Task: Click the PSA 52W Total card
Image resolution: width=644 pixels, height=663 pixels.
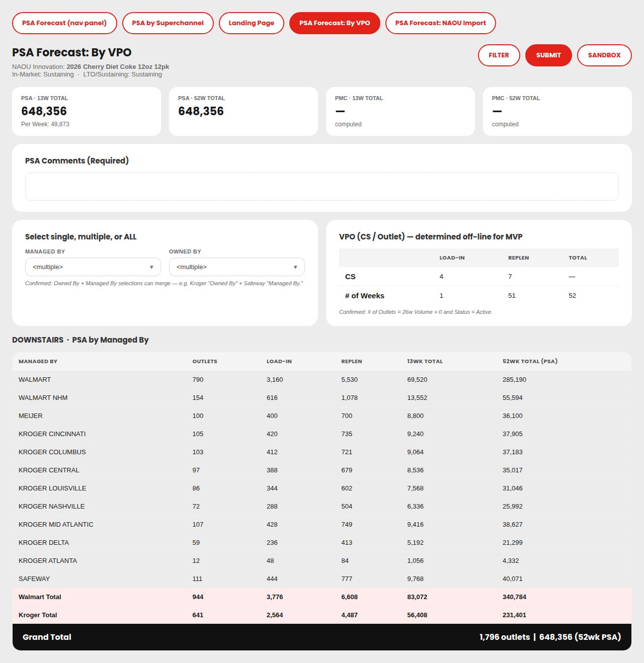Action: coord(244,111)
